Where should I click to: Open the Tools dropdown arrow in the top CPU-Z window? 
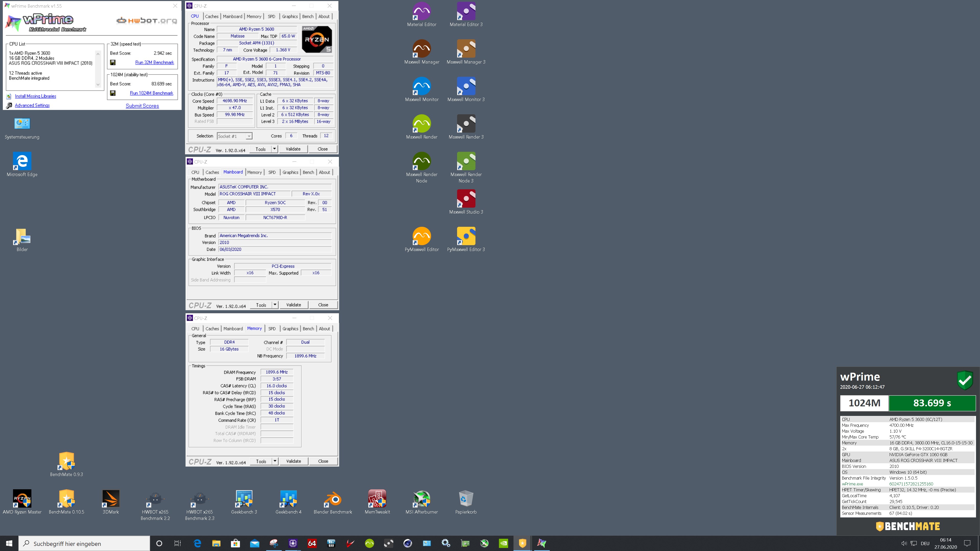(x=274, y=149)
